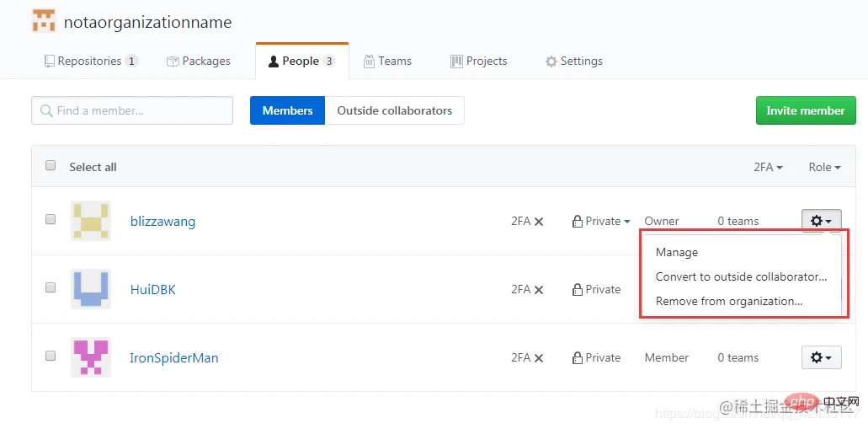
Task: Open blizzawang's Private visibility dropdown
Action: click(602, 221)
